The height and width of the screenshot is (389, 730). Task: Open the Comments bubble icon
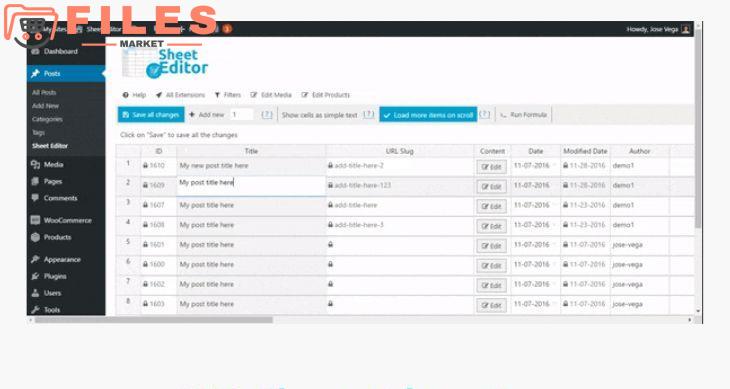[x=35, y=198]
